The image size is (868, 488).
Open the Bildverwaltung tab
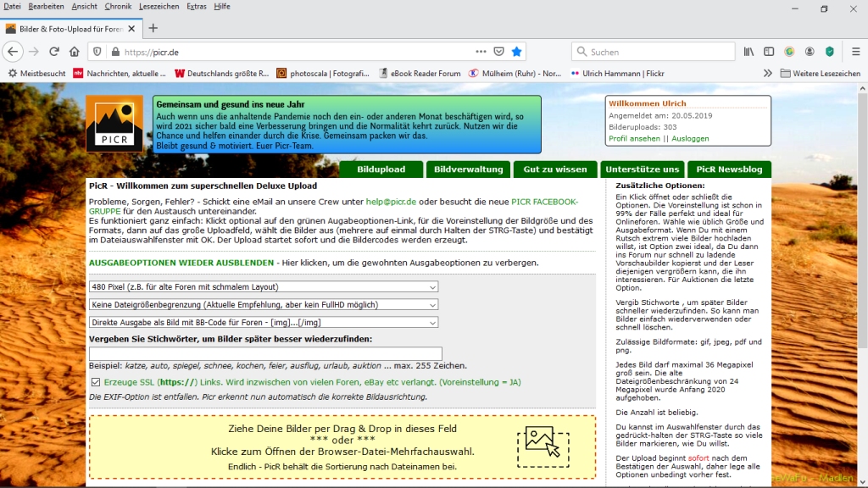pyautogui.click(x=468, y=169)
